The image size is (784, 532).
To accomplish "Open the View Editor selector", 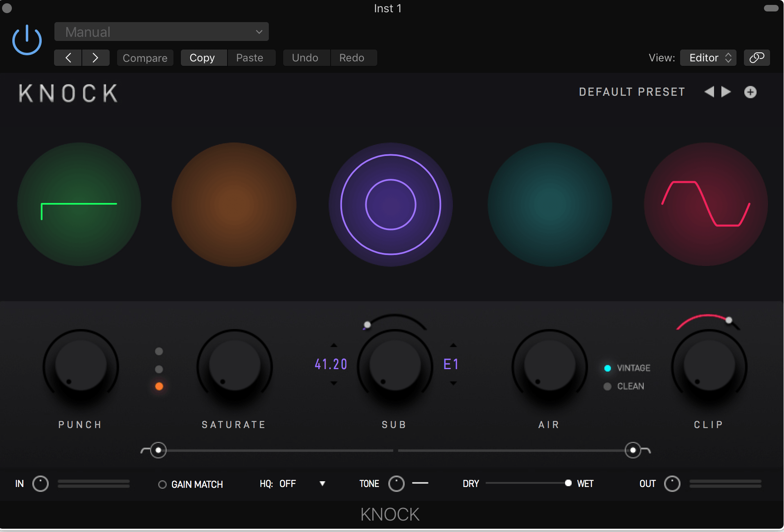I will pyautogui.click(x=708, y=58).
